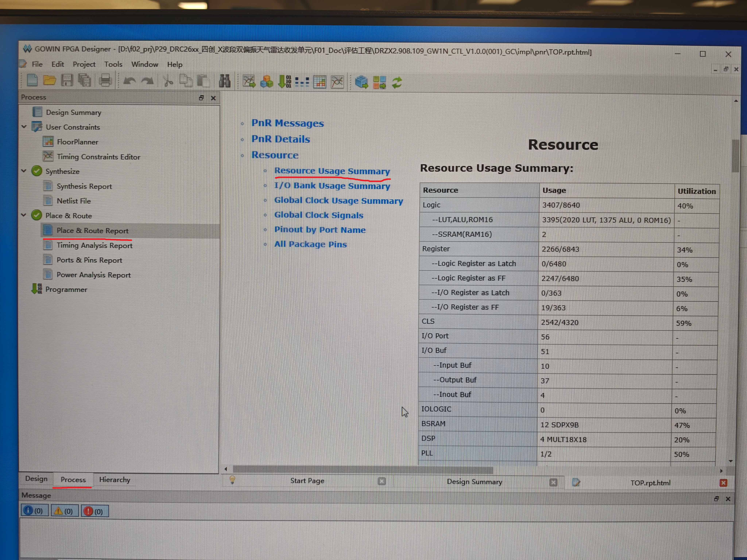This screenshot has height=560, width=747.
Task: Toggle the info messages filter button
Action: (34, 510)
